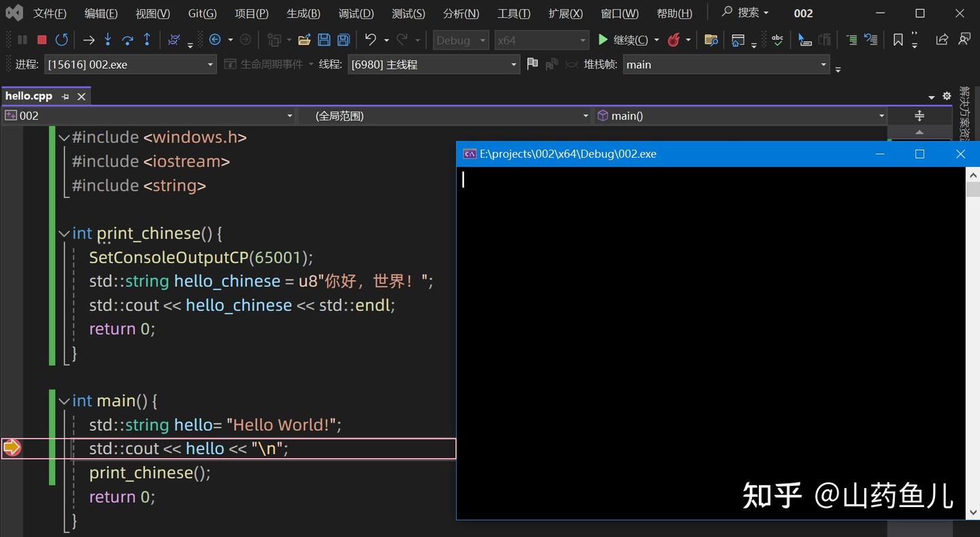Screen dimensions: 980x537
Task: Open the stack frame main dropdown
Action: click(726, 65)
